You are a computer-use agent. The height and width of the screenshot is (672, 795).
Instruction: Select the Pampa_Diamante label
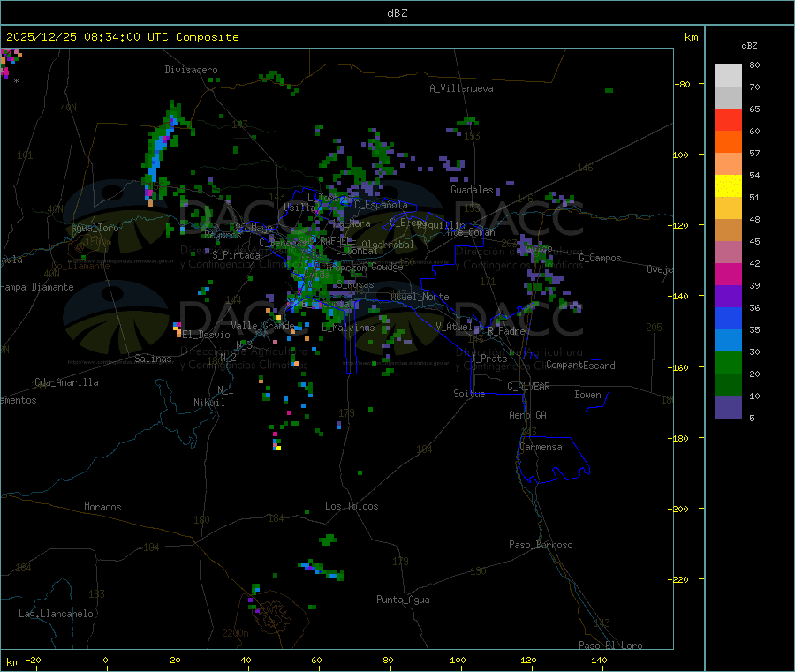37,287
